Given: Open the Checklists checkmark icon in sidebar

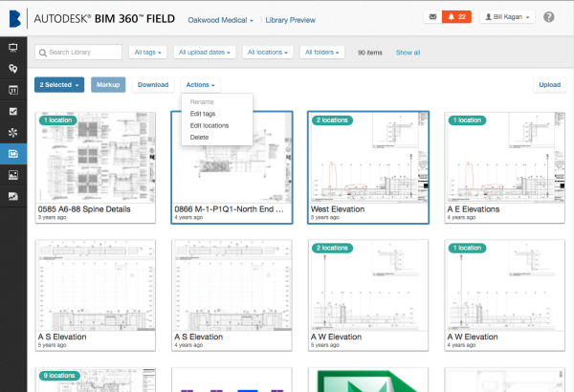Looking at the screenshot, I should [13, 111].
